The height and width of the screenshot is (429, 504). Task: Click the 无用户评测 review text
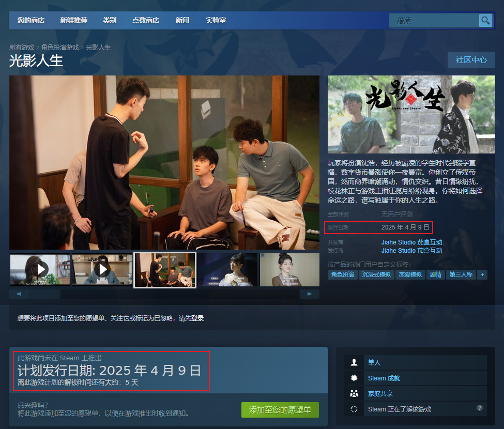point(396,214)
